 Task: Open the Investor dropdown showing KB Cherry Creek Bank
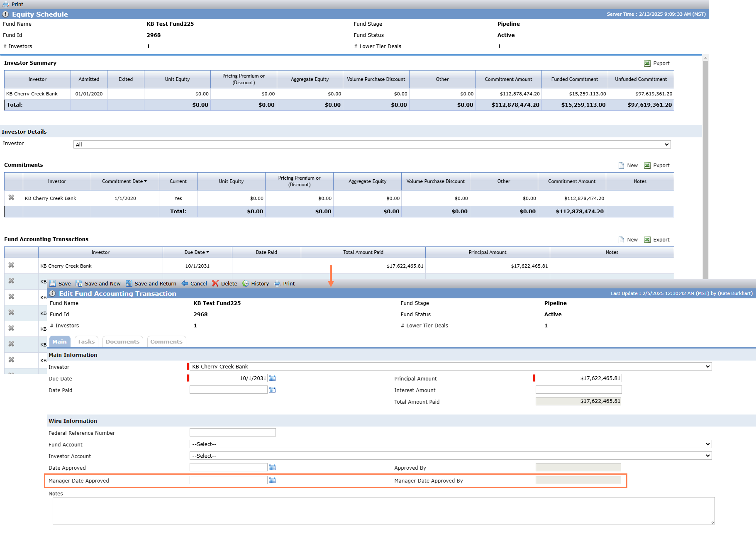pyautogui.click(x=451, y=366)
